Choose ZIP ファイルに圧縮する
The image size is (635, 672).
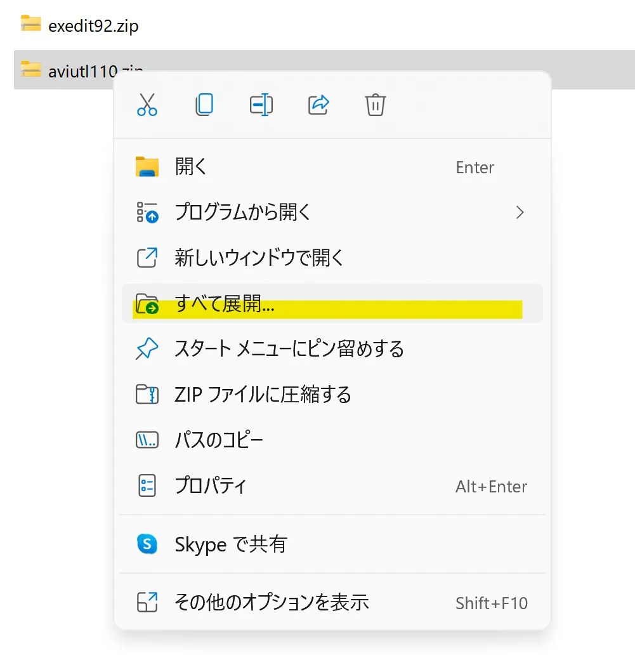[x=332, y=394]
